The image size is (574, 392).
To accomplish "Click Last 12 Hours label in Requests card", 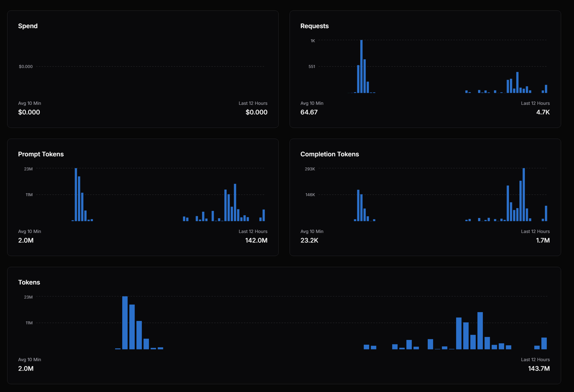I will [x=535, y=103].
